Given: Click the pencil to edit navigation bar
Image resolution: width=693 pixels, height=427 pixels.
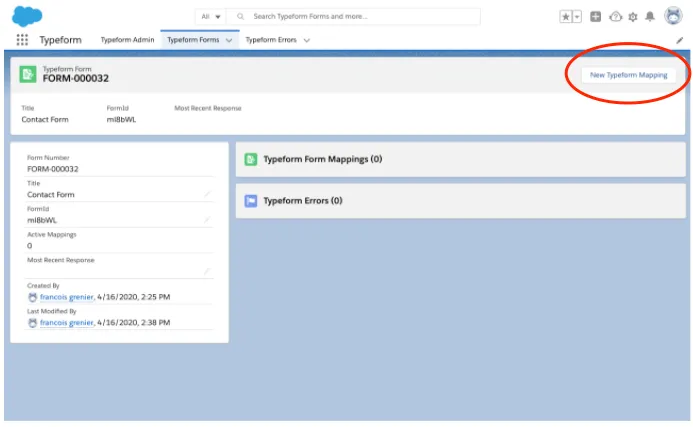Looking at the screenshot, I should pyautogui.click(x=680, y=40).
